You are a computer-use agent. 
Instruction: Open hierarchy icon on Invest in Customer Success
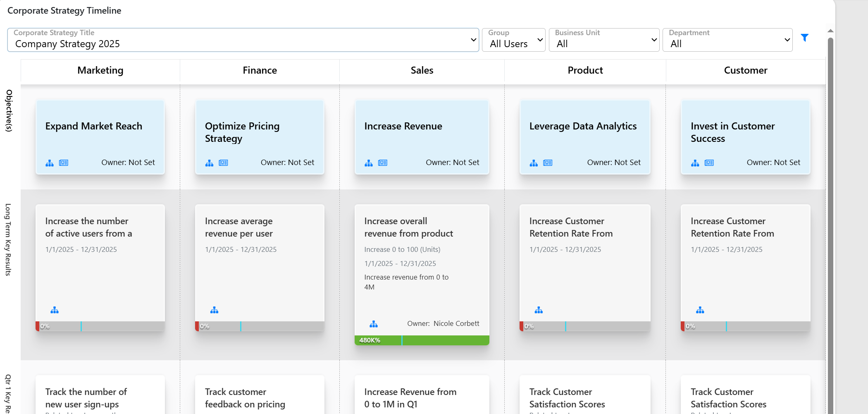(x=695, y=163)
